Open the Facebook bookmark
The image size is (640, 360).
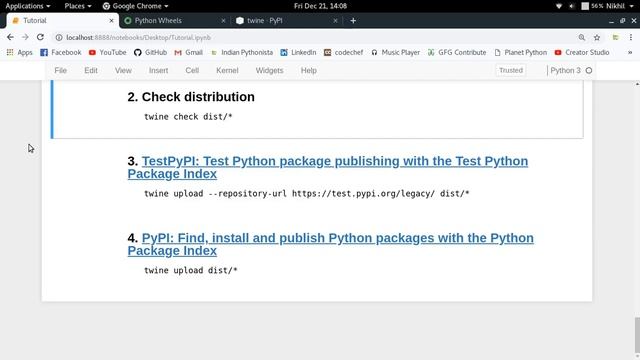(x=60, y=52)
